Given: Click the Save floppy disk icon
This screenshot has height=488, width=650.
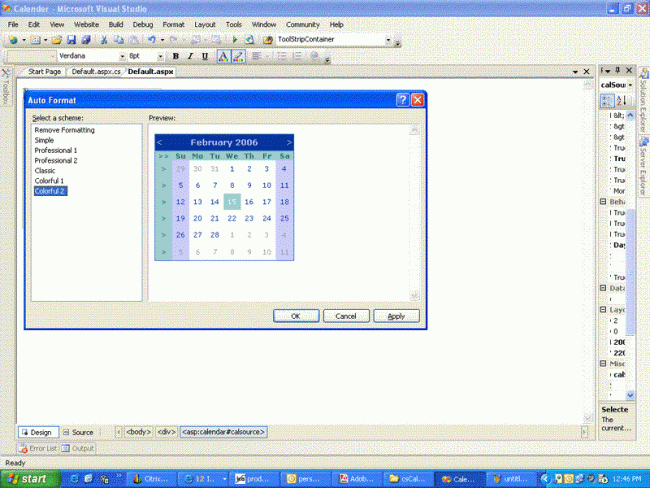Looking at the screenshot, I should pos(71,40).
